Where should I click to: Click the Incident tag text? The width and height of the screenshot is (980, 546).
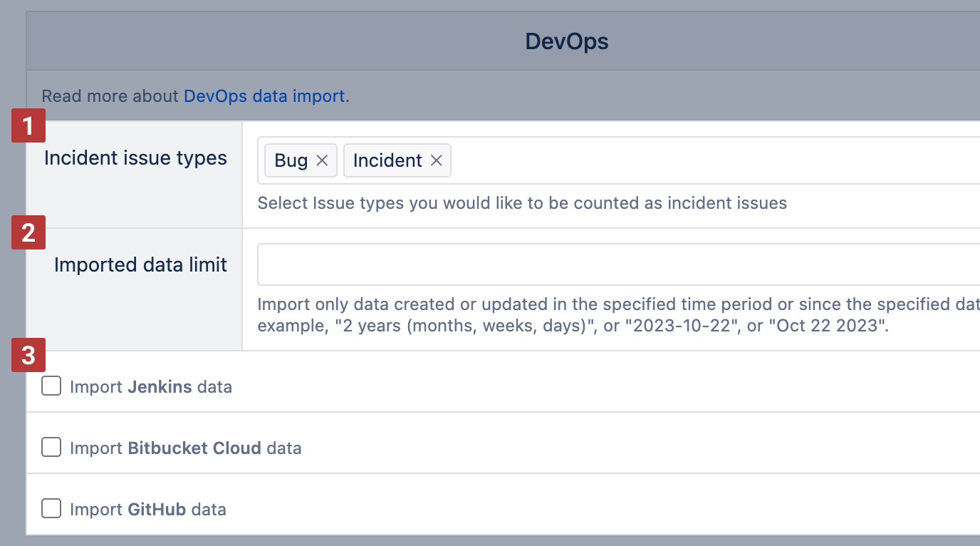[x=387, y=160]
